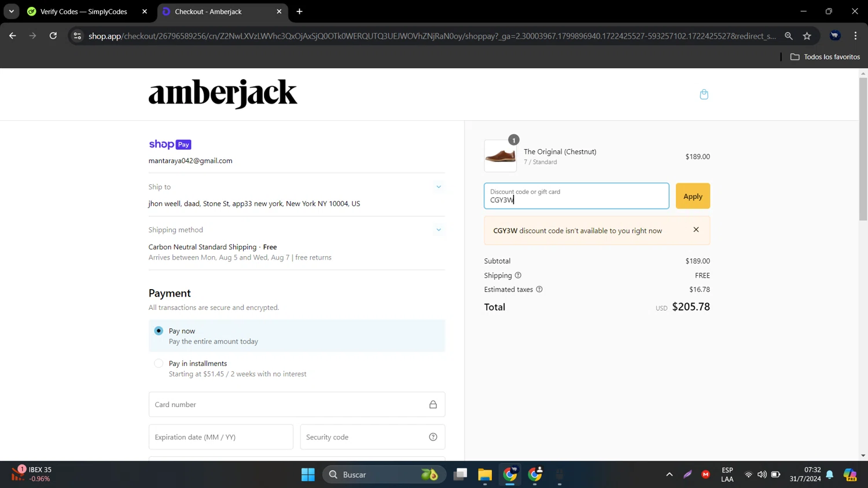Click the shipping address text line

(254, 204)
